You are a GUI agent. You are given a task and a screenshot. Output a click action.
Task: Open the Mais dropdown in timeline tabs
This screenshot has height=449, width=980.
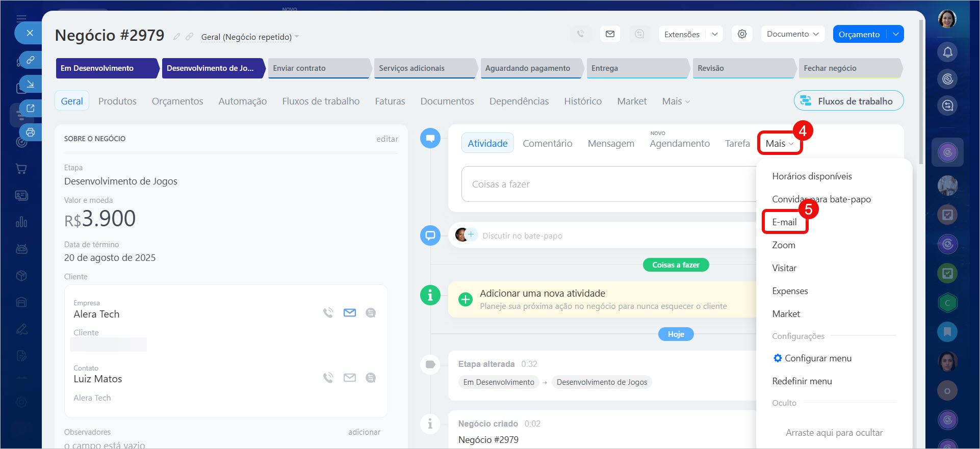(x=779, y=144)
